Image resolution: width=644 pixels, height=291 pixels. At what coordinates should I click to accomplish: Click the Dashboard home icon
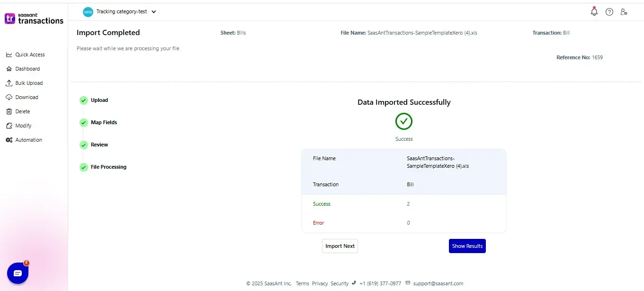click(x=9, y=69)
